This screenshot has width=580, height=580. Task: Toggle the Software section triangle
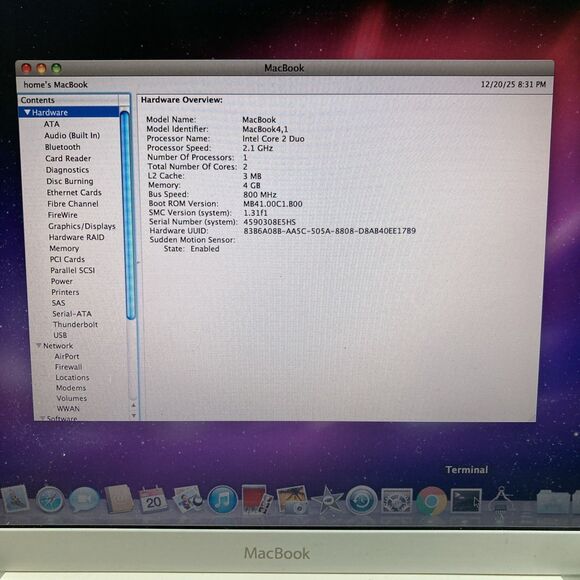(43, 418)
